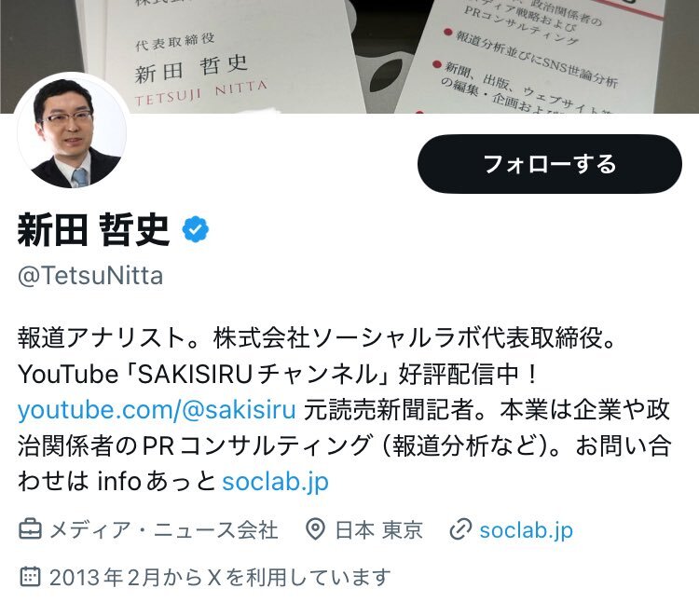Click the SAKISIRUチャンネル text in bio
The height and width of the screenshot is (616, 699).
(257, 374)
